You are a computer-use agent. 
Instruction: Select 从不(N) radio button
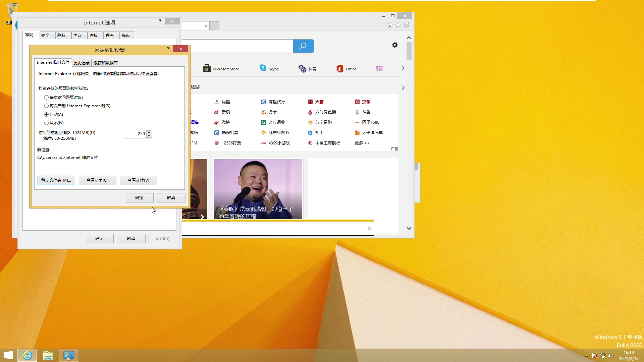(x=46, y=123)
